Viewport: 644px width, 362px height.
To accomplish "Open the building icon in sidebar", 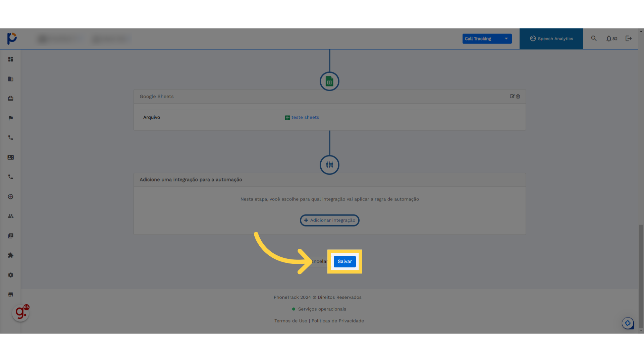I will (11, 79).
